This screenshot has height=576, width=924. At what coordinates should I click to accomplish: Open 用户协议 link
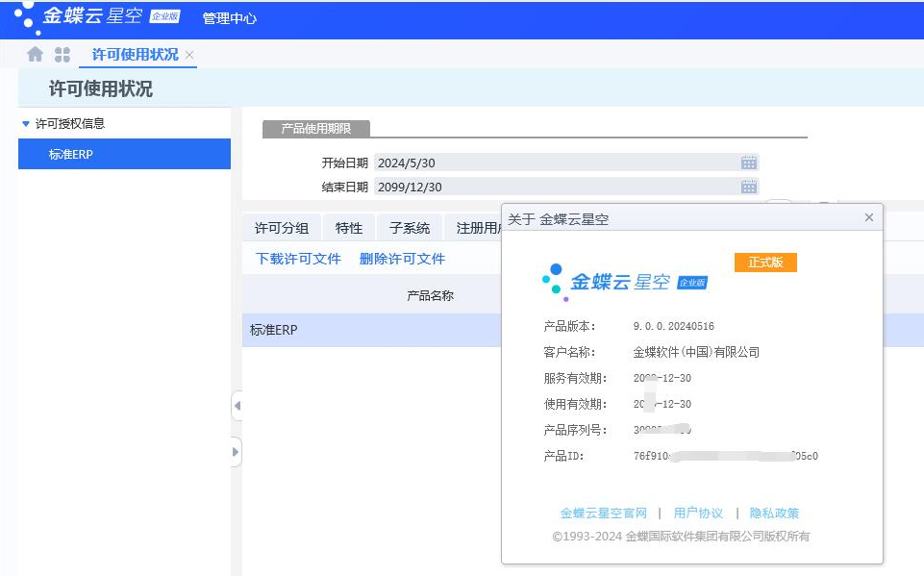(698, 513)
